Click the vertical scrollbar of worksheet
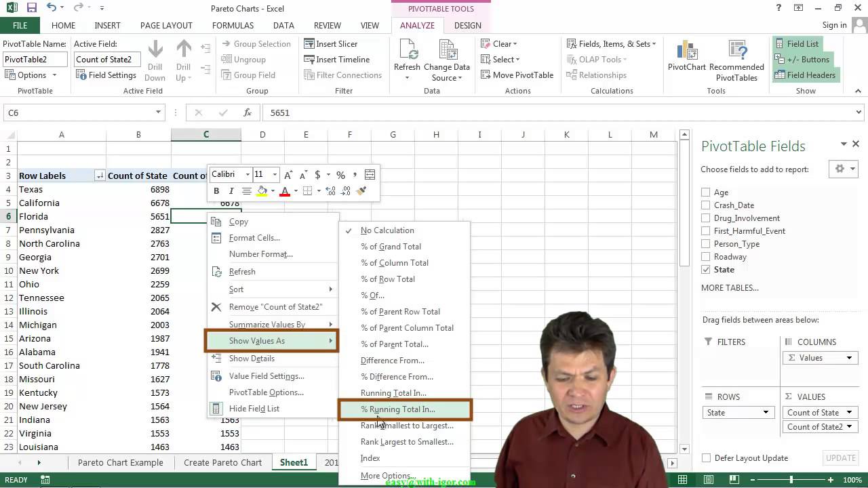868x488 pixels. coord(684,291)
